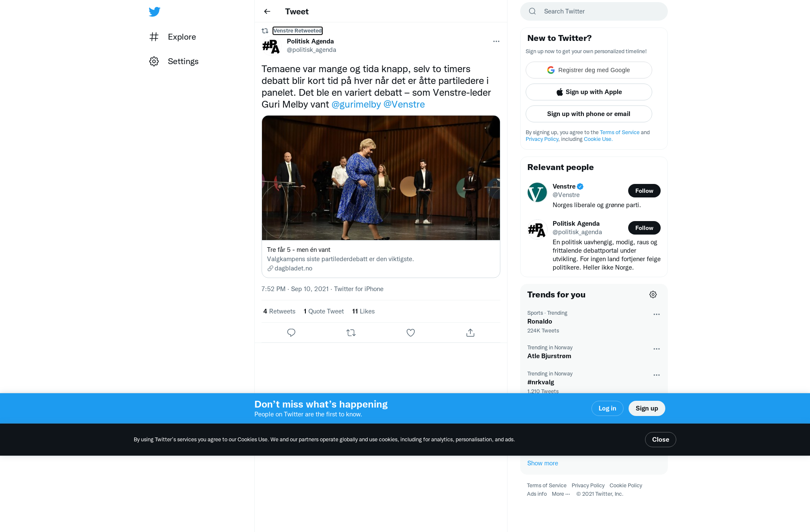Image resolution: width=810 pixels, height=532 pixels.
Task: Click the Twitter bird logo
Action: pyautogui.click(x=154, y=12)
